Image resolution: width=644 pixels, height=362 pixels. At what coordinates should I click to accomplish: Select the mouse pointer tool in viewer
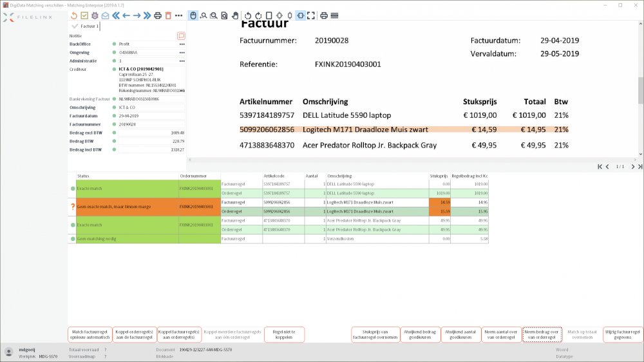193,15
